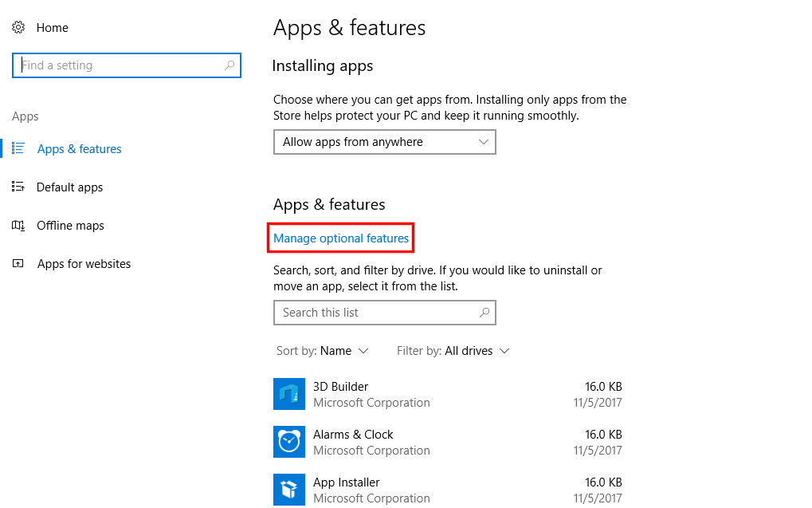Viewport: 812px width, 508px height.
Task: Open 3D Builder's app icon
Action: coord(289,394)
